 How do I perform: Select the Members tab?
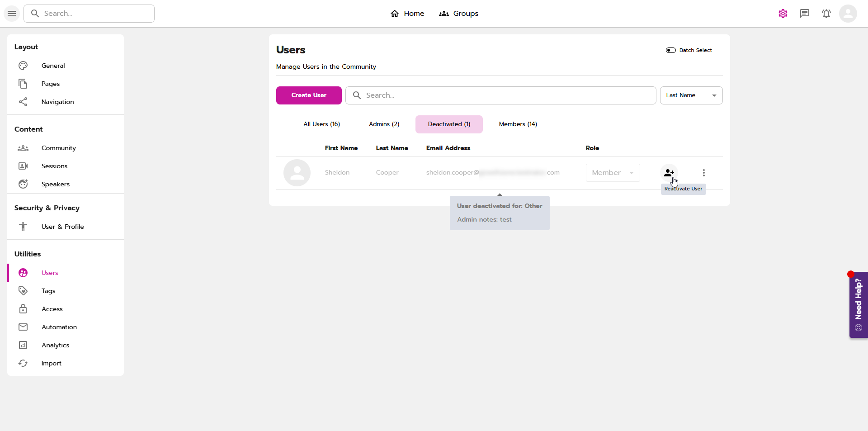click(x=518, y=124)
